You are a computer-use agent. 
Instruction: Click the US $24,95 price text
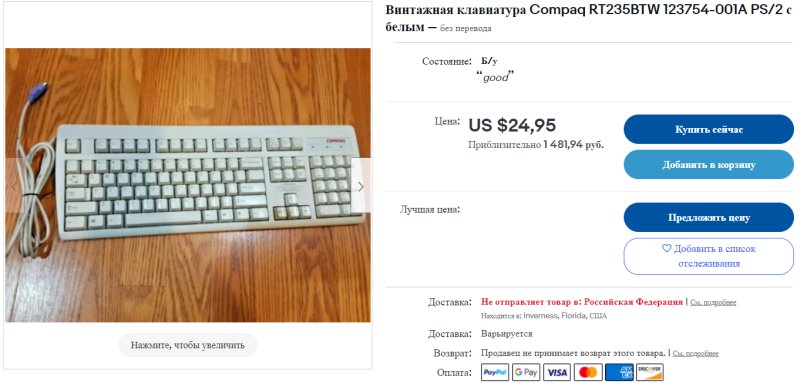coord(512,125)
